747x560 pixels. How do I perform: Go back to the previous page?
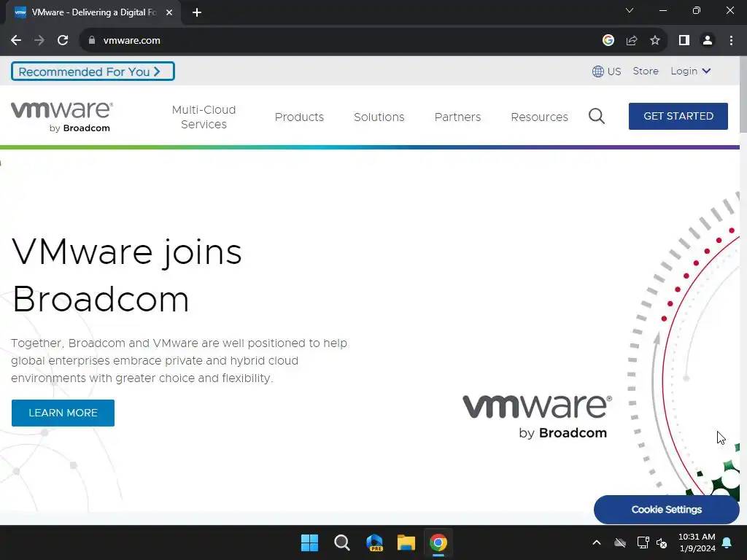[x=16, y=41]
